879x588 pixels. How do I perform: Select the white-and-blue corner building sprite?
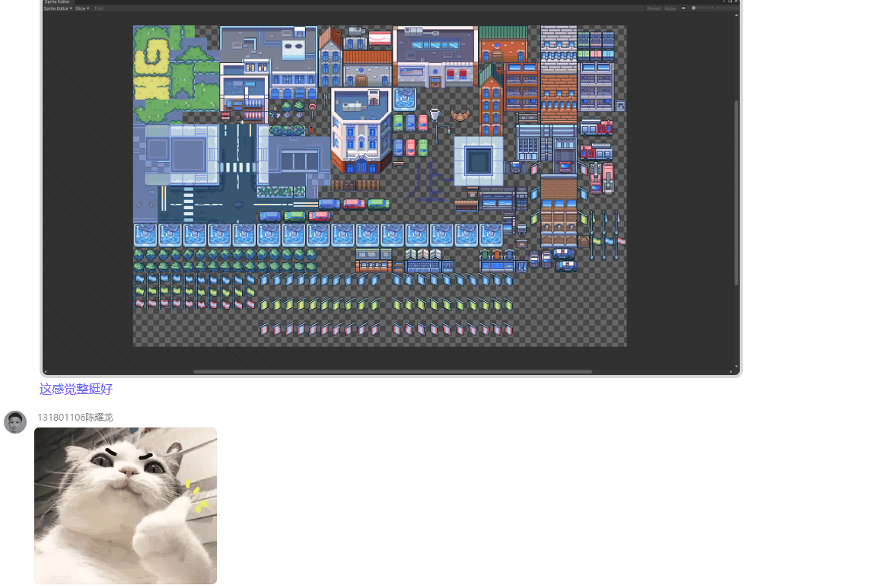coord(361,131)
